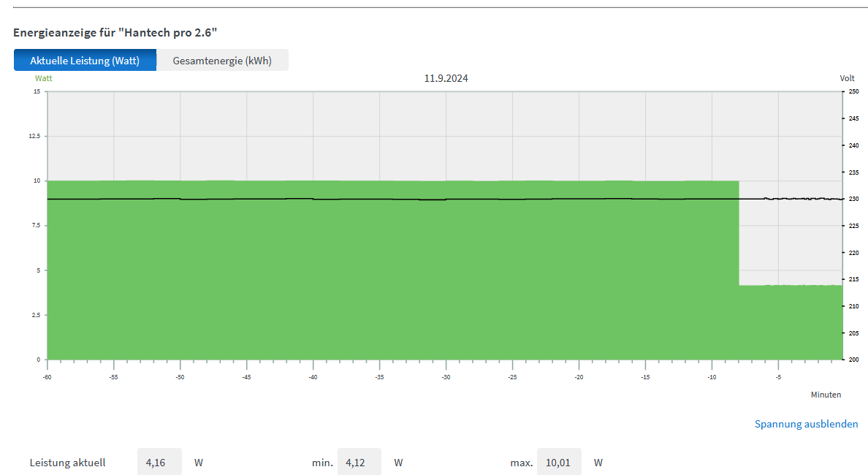Screen dimensions: 868x475
Task: Click the Volt axis value 230
Action: tap(853, 199)
